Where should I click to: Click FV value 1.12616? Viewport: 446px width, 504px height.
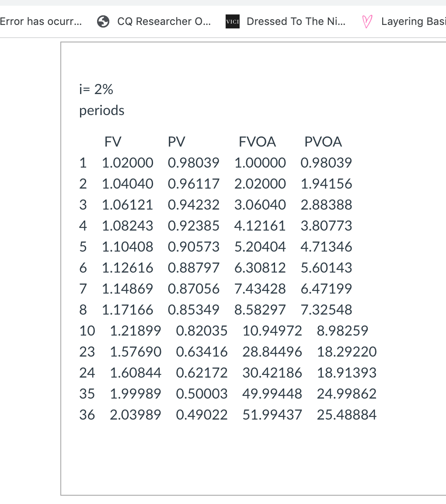point(128,268)
